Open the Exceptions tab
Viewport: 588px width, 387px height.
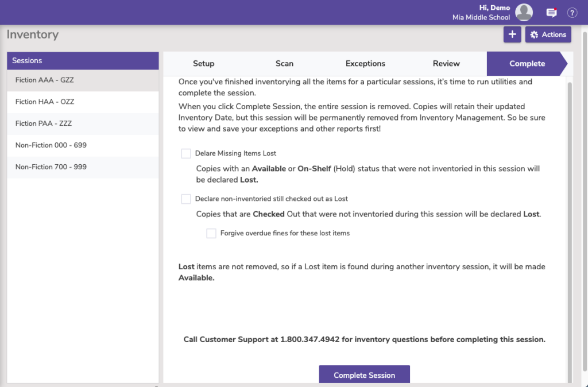pos(365,64)
